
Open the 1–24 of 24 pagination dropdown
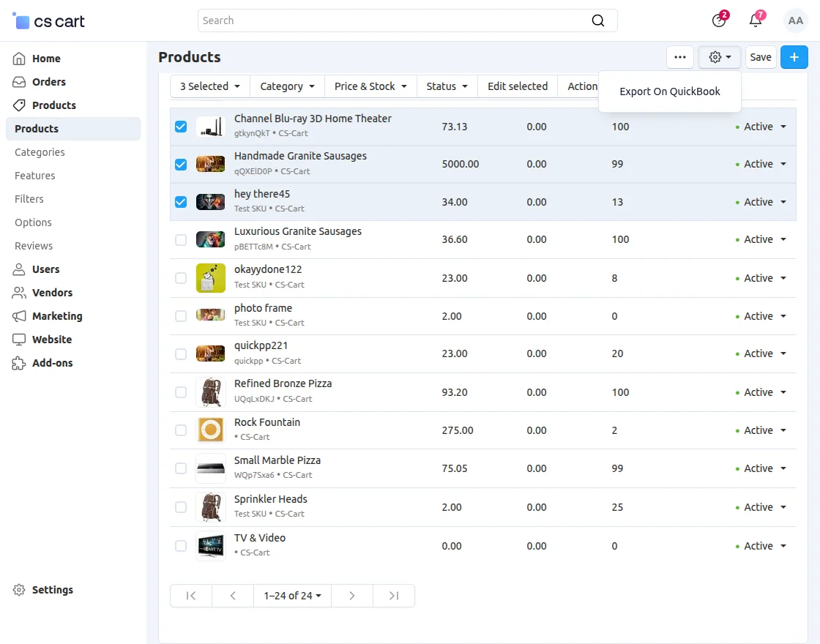coord(292,596)
